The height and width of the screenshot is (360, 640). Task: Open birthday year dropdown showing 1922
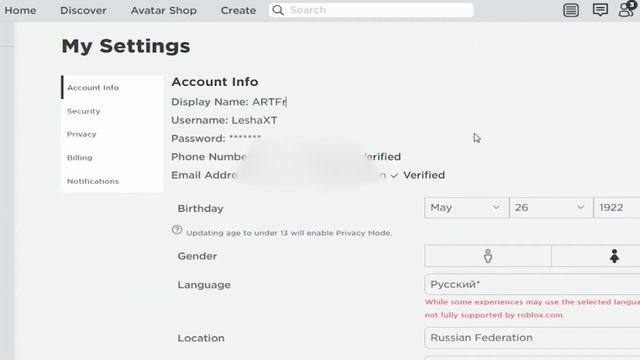click(617, 207)
